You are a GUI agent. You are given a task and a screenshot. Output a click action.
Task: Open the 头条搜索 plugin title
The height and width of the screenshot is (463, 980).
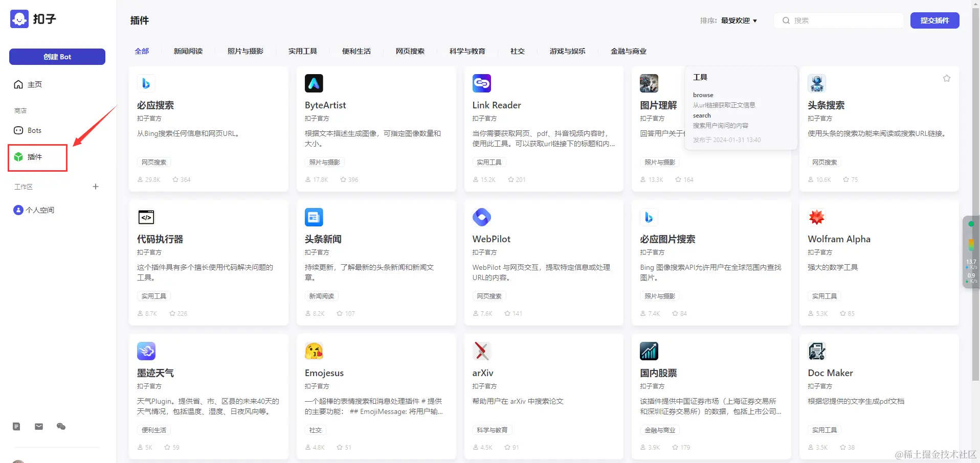pyautogui.click(x=826, y=105)
